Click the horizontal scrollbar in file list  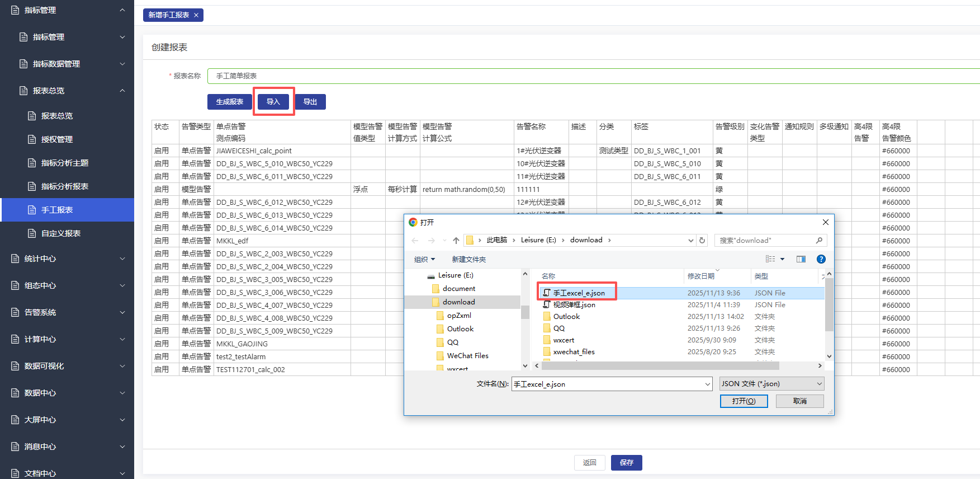click(660, 366)
